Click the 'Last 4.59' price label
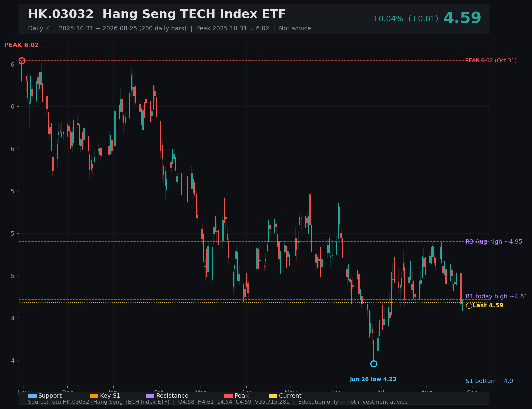The image size is (532, 409). (x=488, y=306)
